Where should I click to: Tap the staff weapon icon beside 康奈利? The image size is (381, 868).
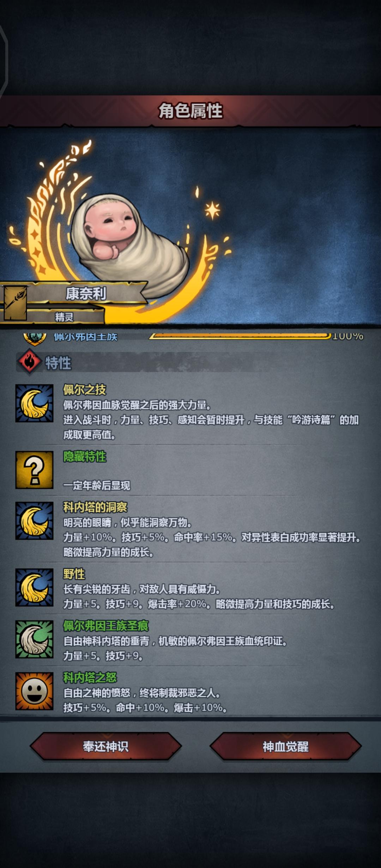(x=15, y=303)
